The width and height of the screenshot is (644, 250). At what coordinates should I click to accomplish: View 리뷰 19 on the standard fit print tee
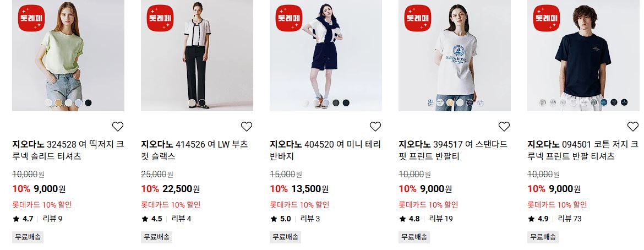point(441,219)
